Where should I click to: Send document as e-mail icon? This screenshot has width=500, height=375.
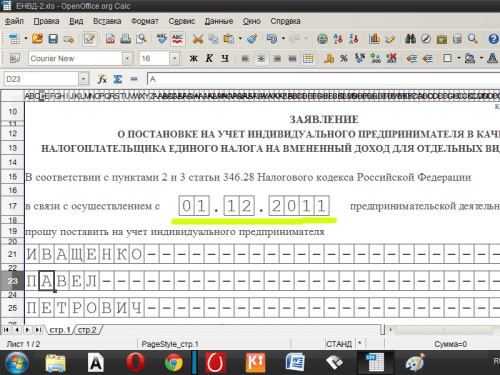click(69, 39)
